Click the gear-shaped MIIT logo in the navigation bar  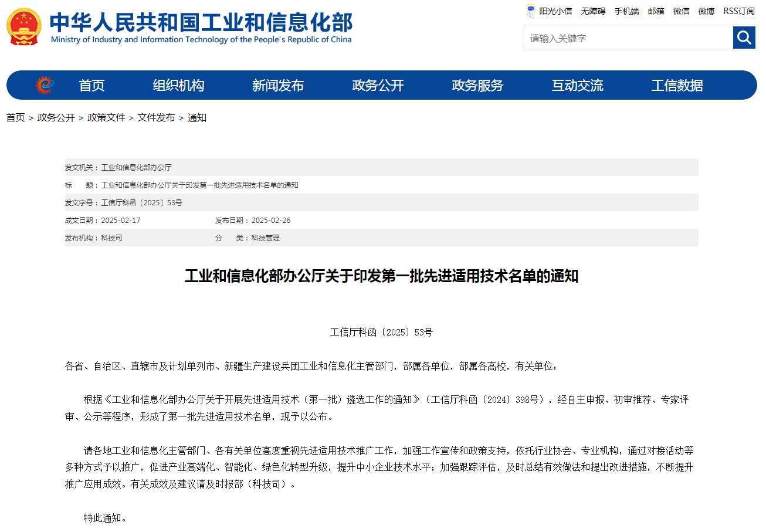[x=45, y=84]
